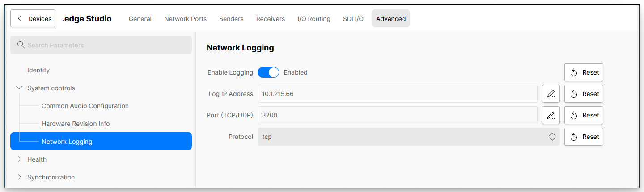Go back to the Devices list
The height and width of the screenshot is (192, 644).
33,19
